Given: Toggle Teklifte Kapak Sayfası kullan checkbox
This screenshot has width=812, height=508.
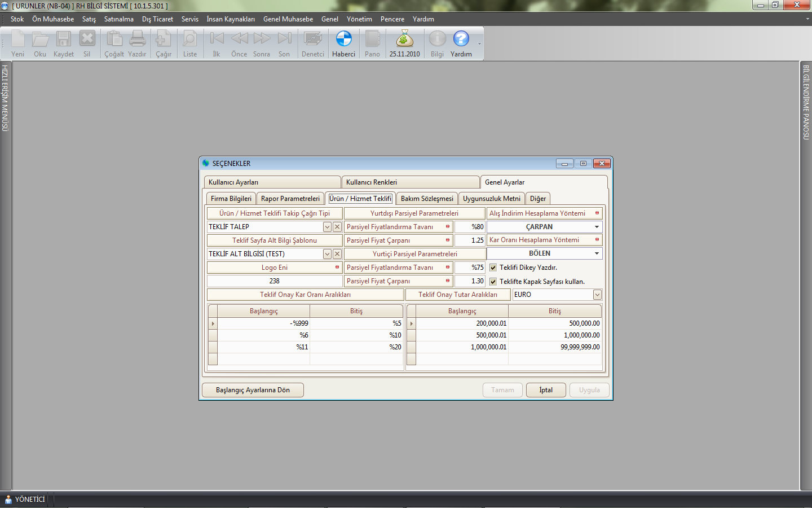Looking at the screenshot, I should coord(493,282).
